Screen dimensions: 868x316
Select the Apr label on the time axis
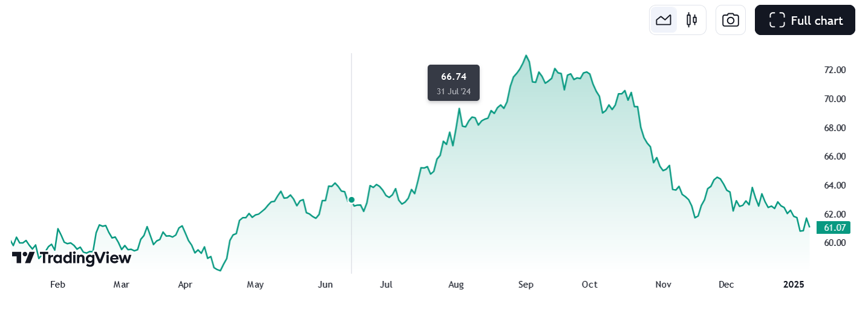tap(185, 285)
